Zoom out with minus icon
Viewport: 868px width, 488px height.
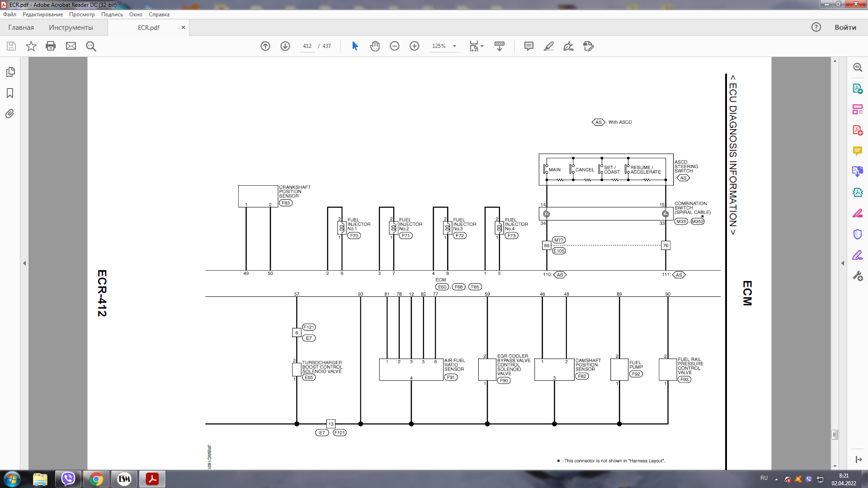394,46
